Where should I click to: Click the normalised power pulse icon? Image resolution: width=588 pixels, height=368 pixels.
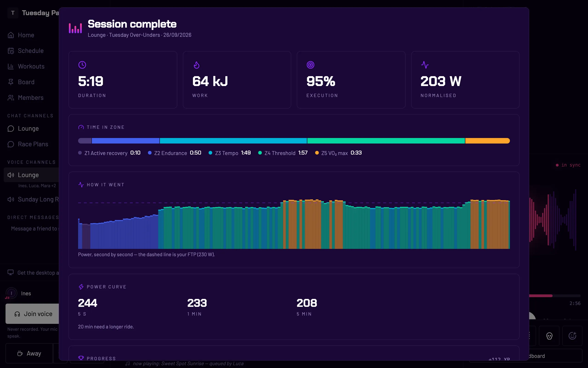(425, 65)
